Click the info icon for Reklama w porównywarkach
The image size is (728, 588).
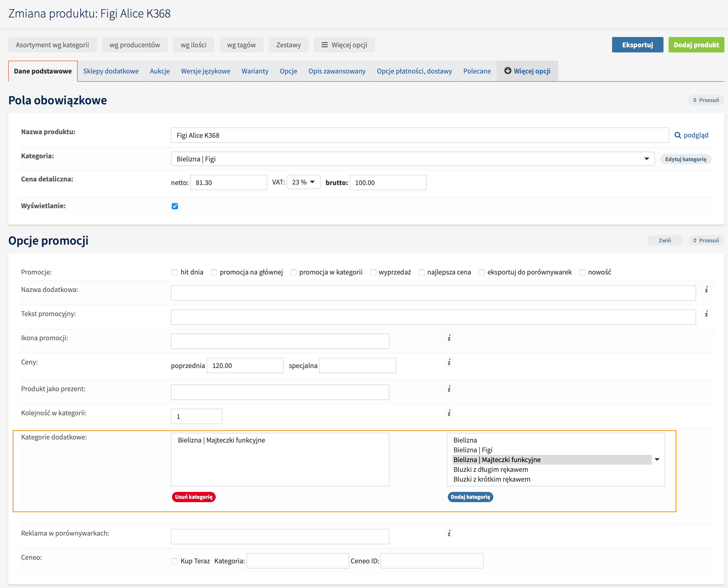pyautogui.click(x=449, y=533)
